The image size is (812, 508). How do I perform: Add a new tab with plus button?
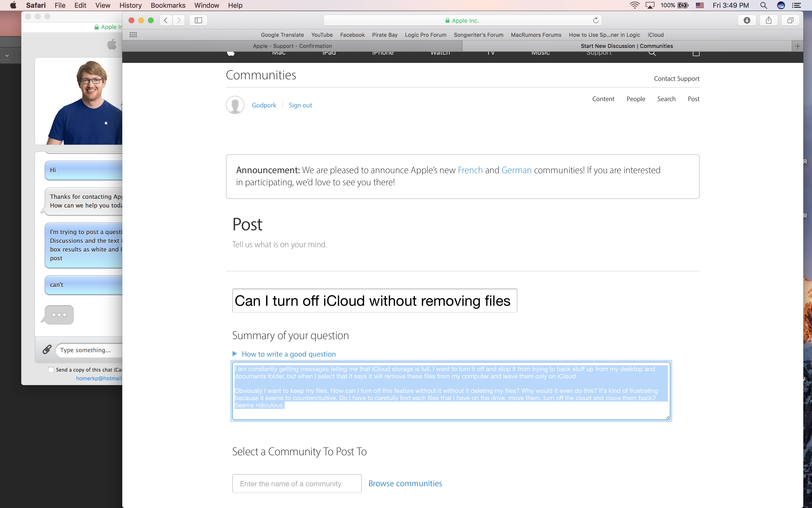(797, 46)
